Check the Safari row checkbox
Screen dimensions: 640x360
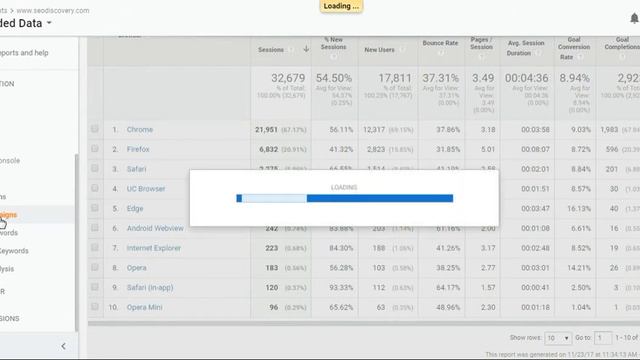click(x=95, y=168)
